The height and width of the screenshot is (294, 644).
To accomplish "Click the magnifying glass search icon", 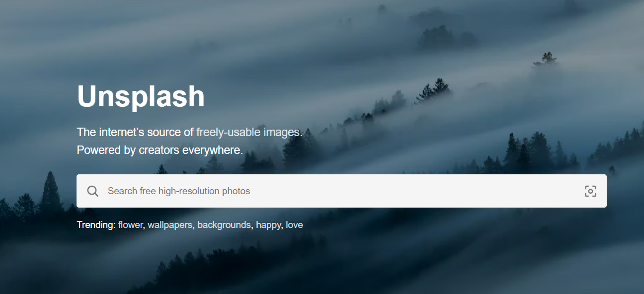I will click(92, 191).
